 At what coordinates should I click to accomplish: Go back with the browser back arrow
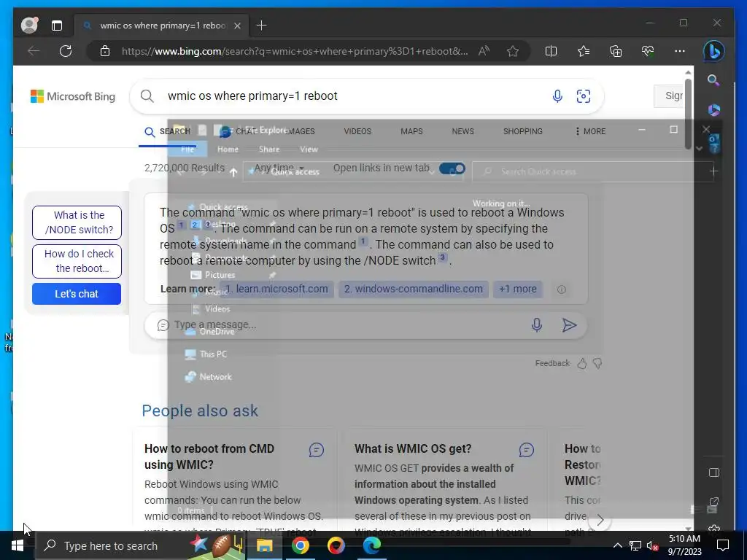[x=34, y=51]
